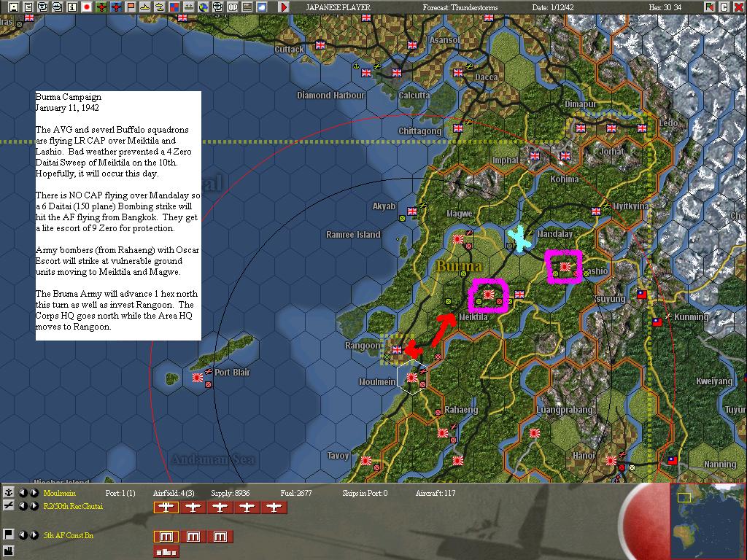
Task: Select the third ground unit icon
Action: [x=220, y=537]
